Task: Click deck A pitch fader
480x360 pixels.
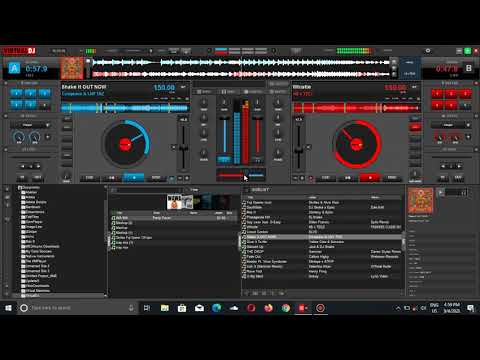Action: (183, 147)
